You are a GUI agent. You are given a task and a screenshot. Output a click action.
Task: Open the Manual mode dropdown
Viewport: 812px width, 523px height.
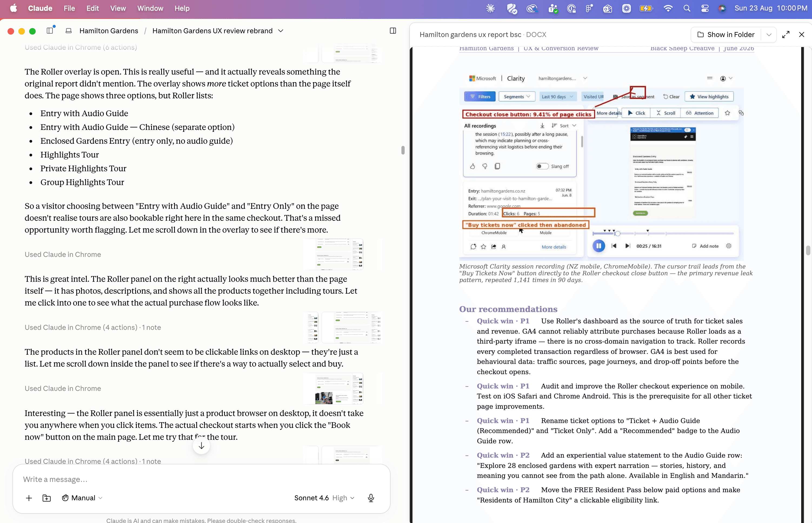(x=82, y=498)
